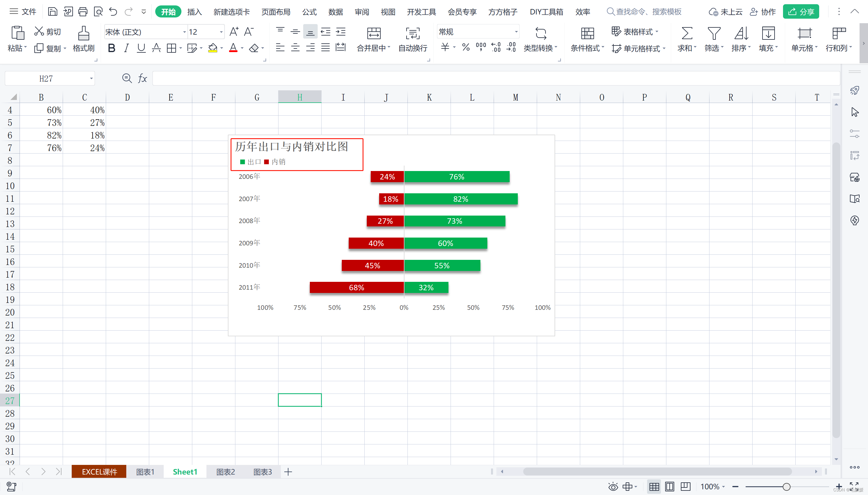This screenshot has width=868, height=495.
Task: Click the Save icon in quick toolbar
Action: [x=52, y=12]
